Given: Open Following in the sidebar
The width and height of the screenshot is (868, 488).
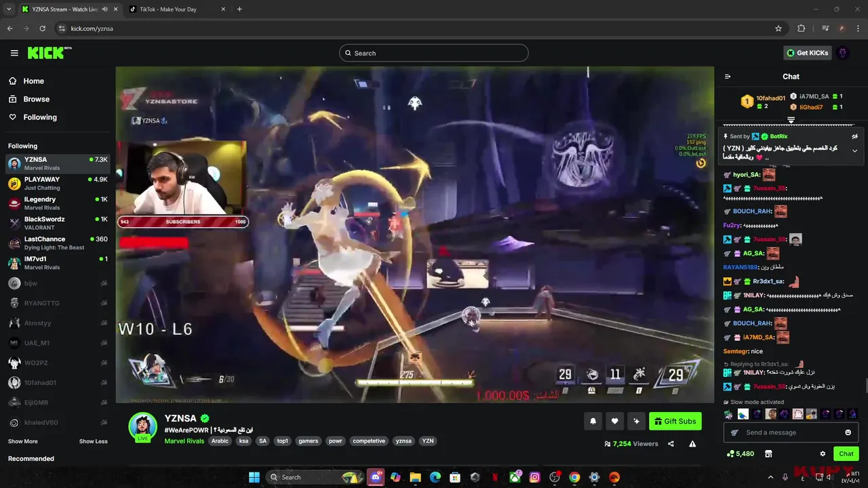Looking at the screenshot, I should [33, 117].
